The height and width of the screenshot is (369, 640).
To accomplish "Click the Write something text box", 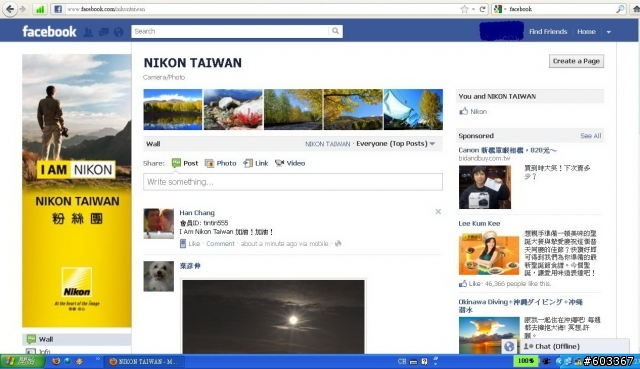I will click(x=293, y=182).
